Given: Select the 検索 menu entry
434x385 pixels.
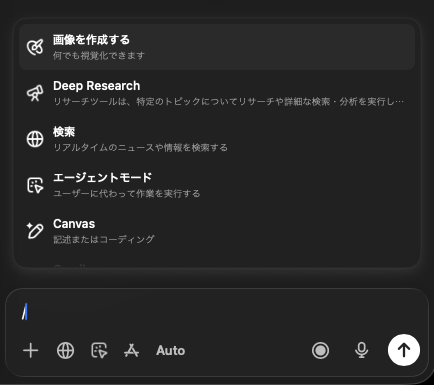Looking at the screenshot, I should click(x=217, y=139).
